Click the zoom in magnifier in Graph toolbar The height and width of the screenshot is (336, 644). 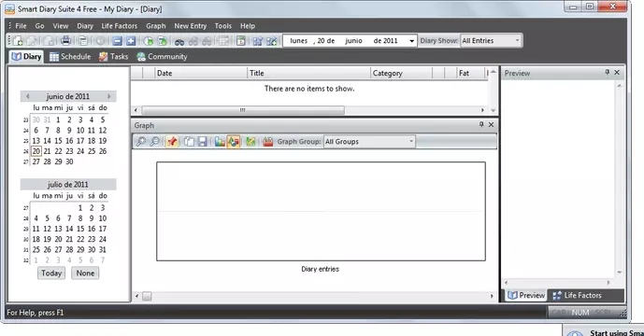(x=141, y=142)
